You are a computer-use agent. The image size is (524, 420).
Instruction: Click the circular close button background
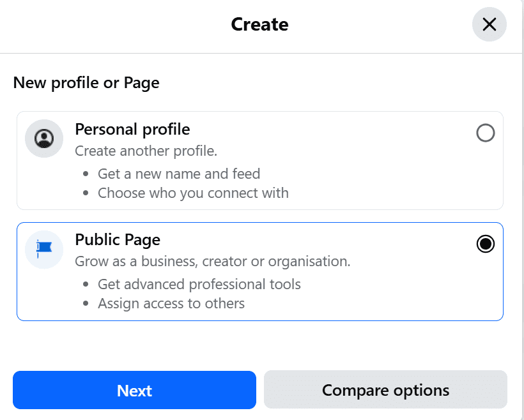(x=489, y=24)
